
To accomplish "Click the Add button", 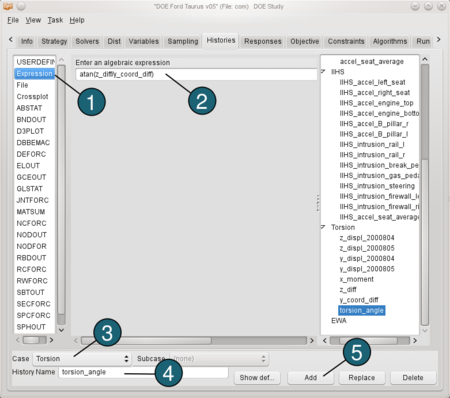I will coord(311,378).
